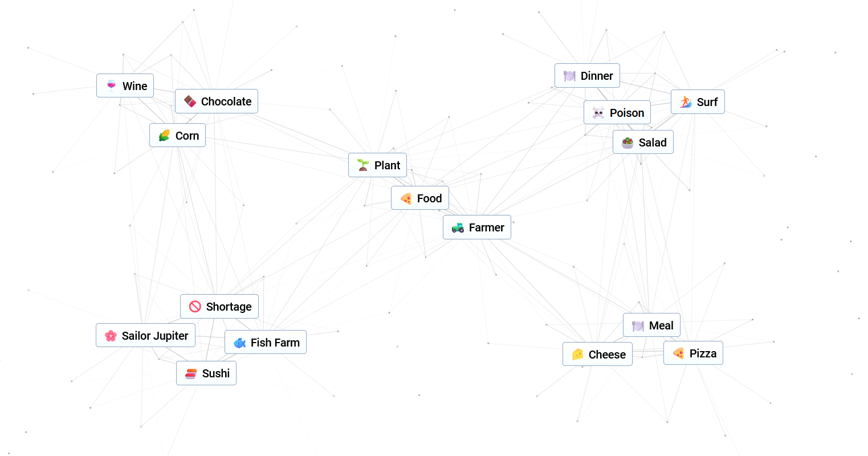Select the Meal element node
Screen dimensions: 868x456
(x=651, y=325)
